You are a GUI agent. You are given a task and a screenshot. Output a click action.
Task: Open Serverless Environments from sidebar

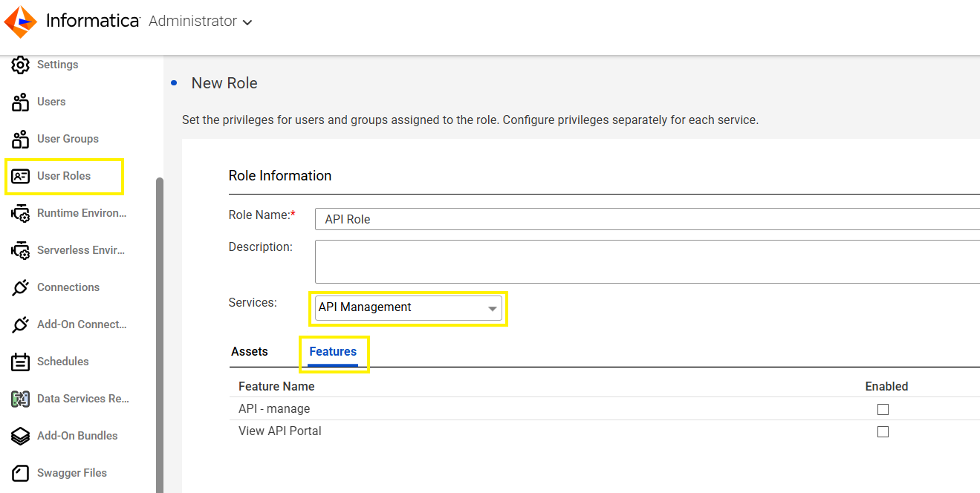(x=81, y=250)
